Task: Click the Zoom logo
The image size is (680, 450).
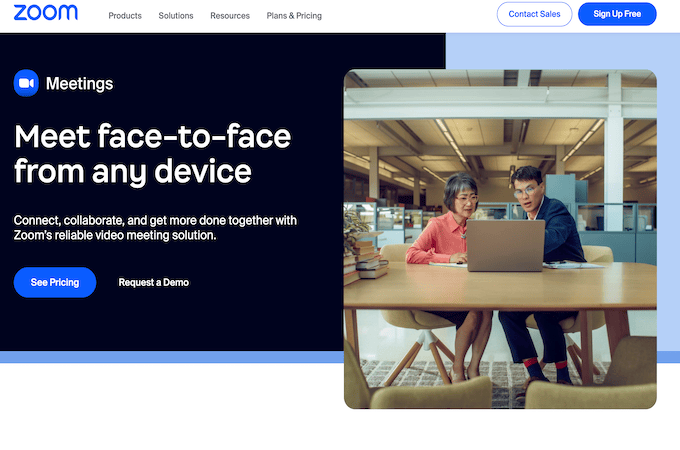Action: 46,13
